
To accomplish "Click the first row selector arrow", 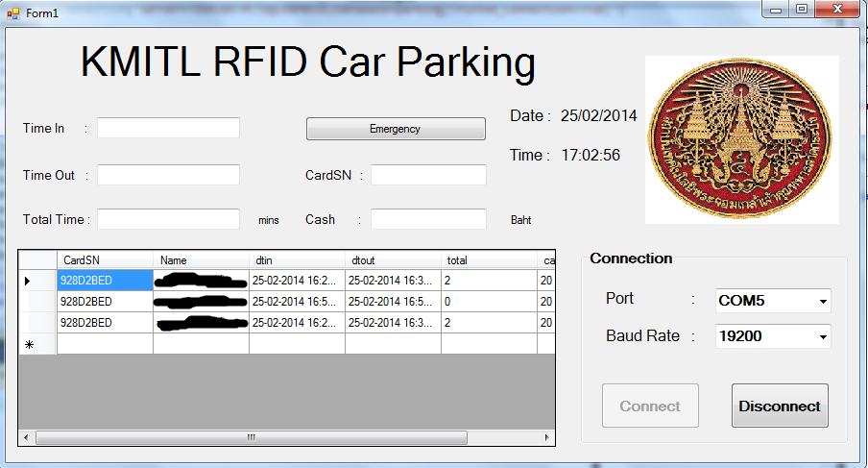I will pyautogui.click(x=37, y=281).
